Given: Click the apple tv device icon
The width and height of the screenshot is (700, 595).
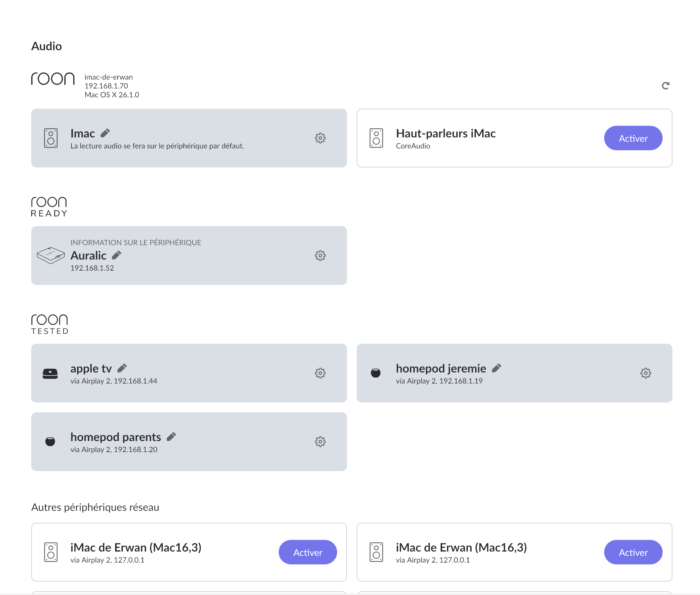Looking at the screenshot, I should (50, 373).
